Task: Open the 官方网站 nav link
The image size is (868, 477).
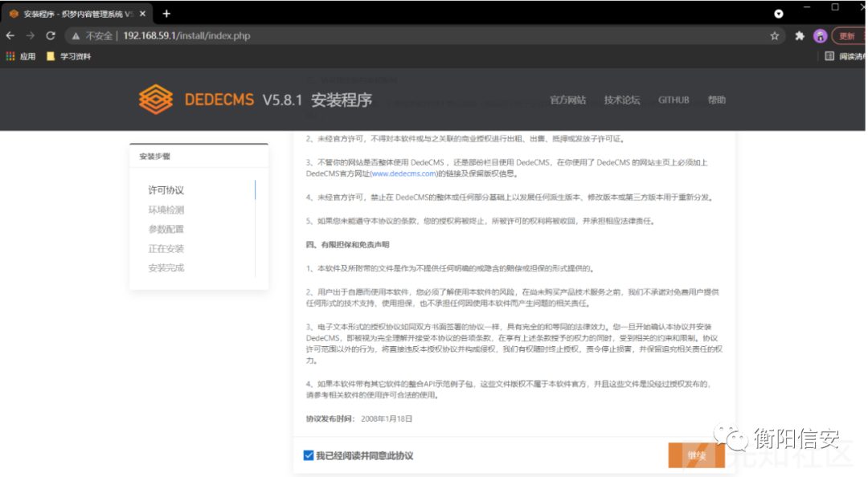Action: tap(568, 100)
